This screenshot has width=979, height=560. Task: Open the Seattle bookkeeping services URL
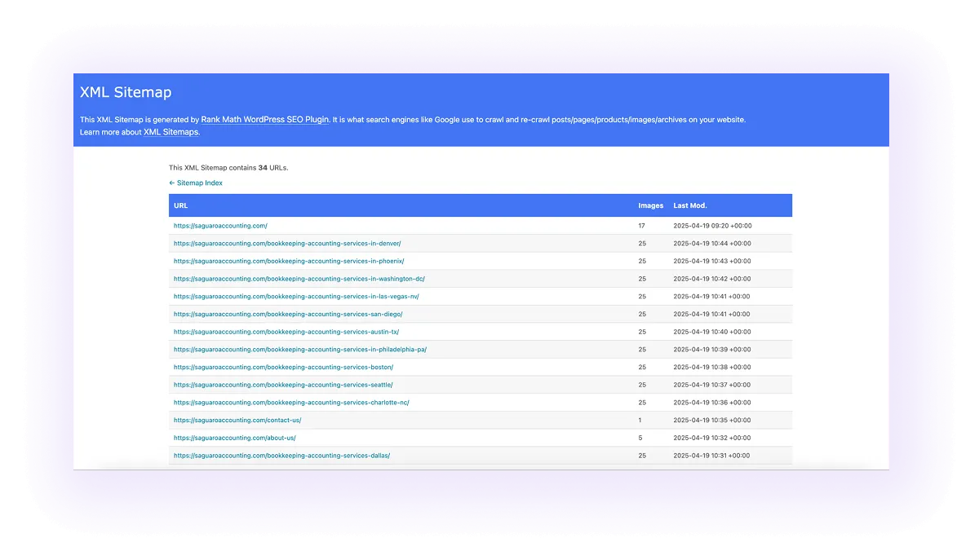click(x=283, y=384)
